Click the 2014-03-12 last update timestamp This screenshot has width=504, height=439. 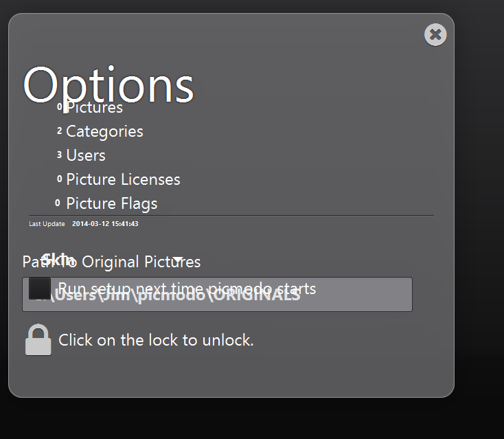105,224
